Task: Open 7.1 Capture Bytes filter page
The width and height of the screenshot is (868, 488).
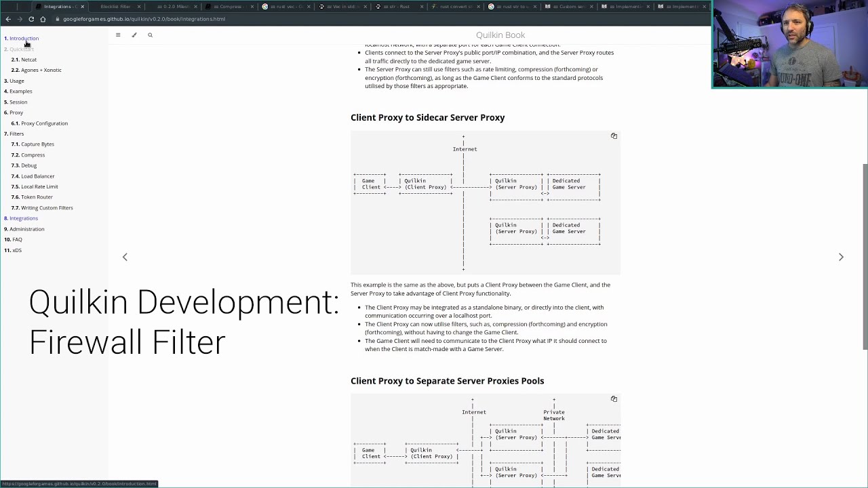Action: tap(33, 144)
